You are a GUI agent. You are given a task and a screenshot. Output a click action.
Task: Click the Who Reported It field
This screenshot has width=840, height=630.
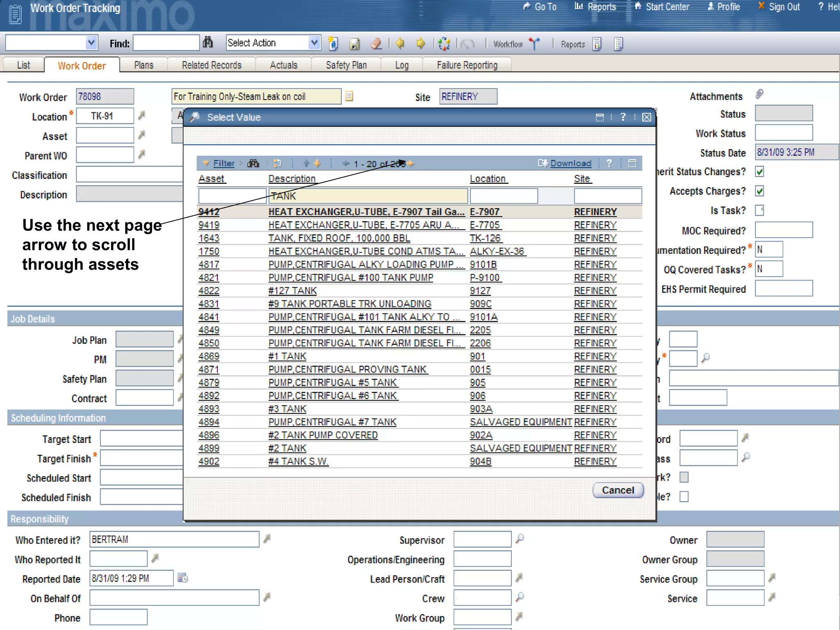coord(119,559)
